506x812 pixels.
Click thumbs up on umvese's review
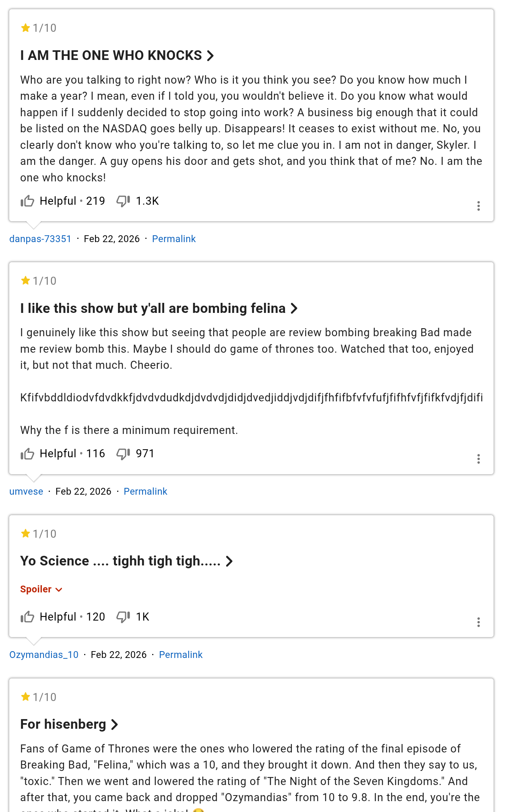pyautogui.click(x=27, y=454)
